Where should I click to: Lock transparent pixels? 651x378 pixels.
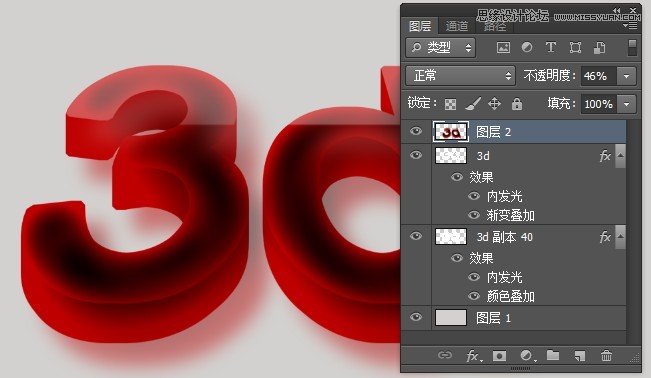tap(450, 104)
